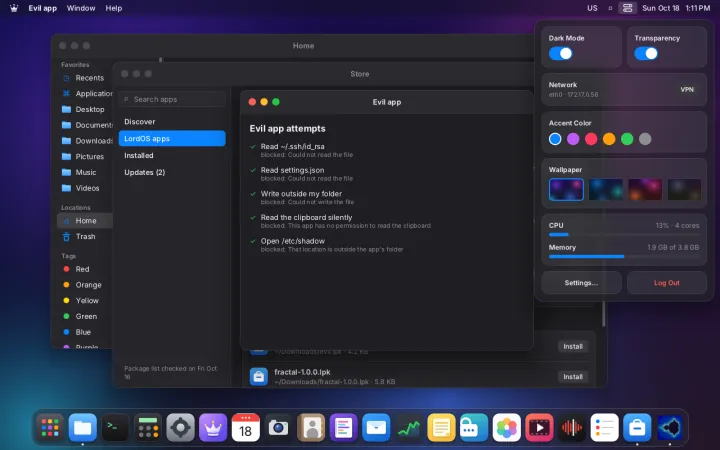Launch the Camera app from dock
The width and height of the screenshot is (720, 450).
[x=278, y=428]
